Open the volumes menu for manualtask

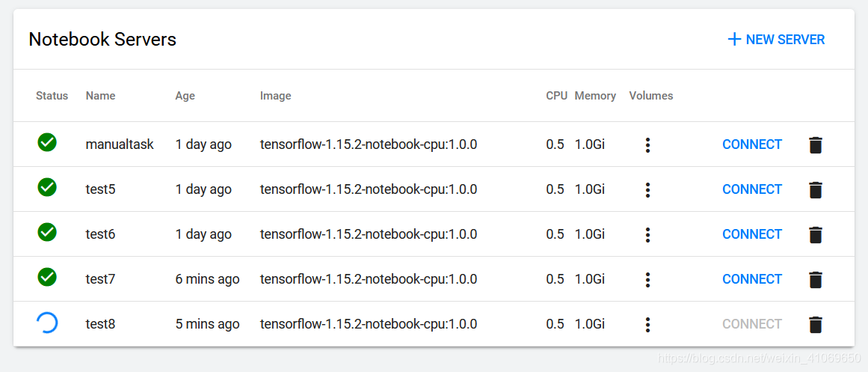(x=647, y=145)
